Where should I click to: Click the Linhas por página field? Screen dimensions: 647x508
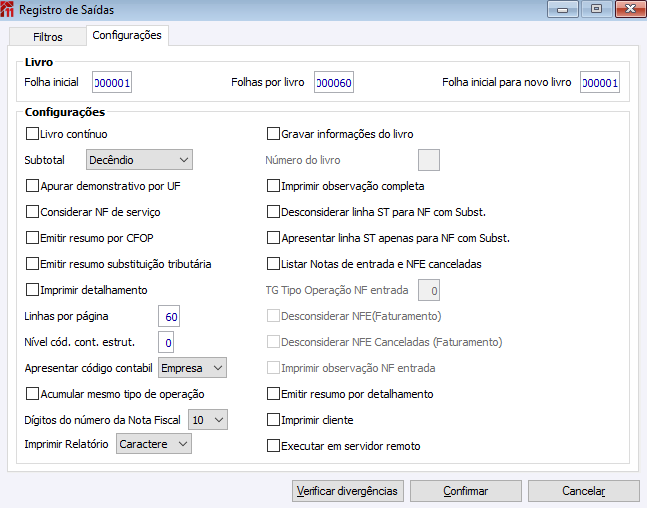171,317
